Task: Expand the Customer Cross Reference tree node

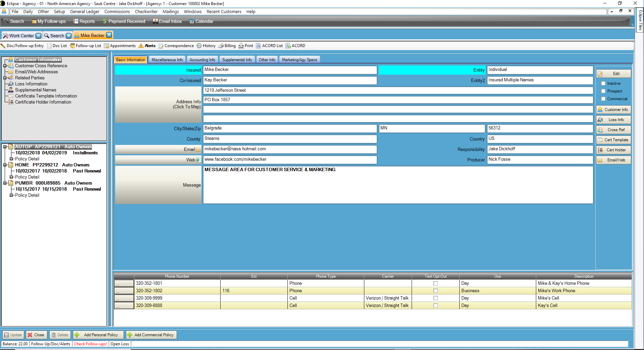Action: click(5, 66)
